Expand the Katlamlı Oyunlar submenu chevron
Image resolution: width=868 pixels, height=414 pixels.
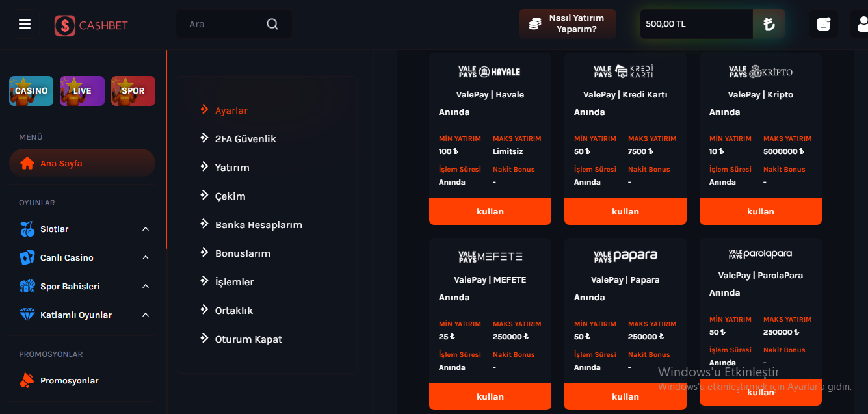click(146, 315)
